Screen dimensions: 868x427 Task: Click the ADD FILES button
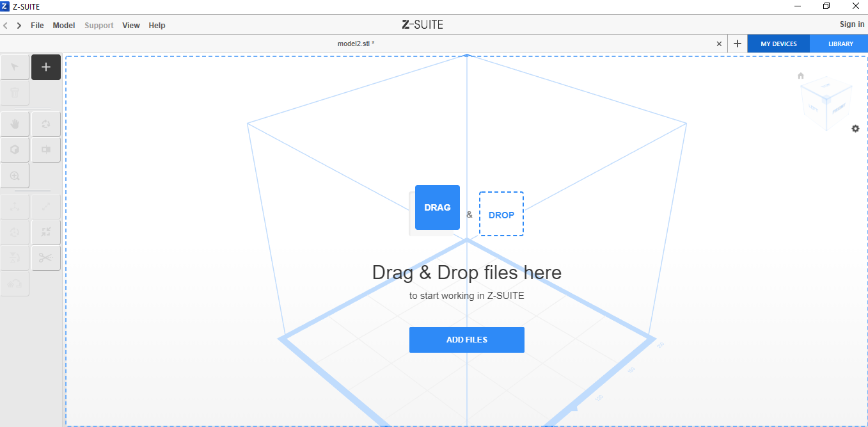467,340
